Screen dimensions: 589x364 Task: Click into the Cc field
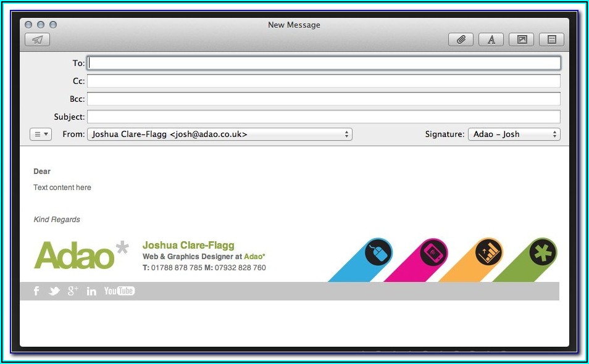click(x=324, y=81)
